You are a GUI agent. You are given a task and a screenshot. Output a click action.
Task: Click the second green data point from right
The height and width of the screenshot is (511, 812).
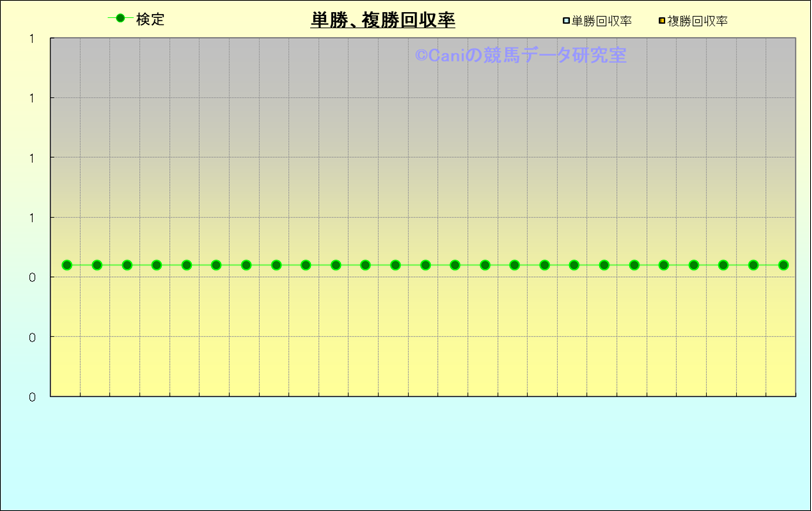[753, 265]
